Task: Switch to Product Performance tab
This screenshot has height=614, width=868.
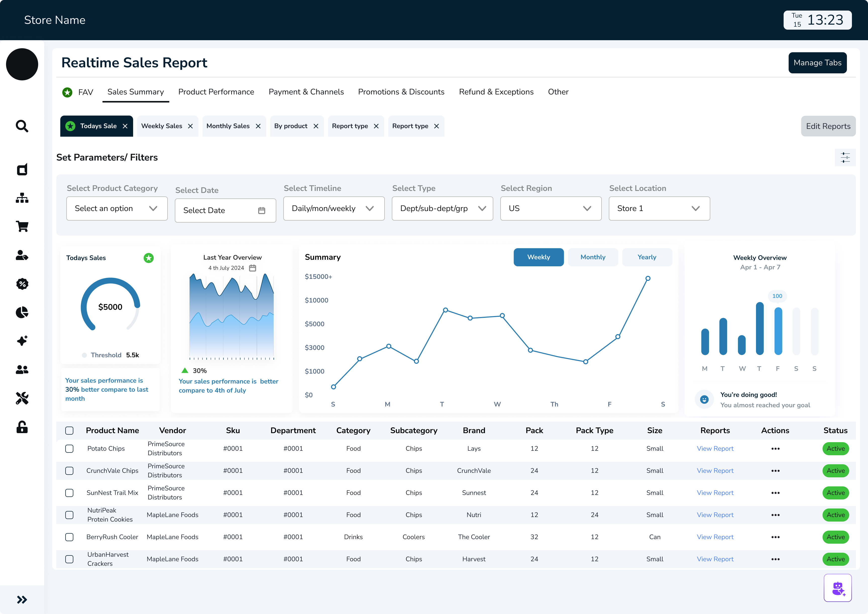Action: coord(216,92)
